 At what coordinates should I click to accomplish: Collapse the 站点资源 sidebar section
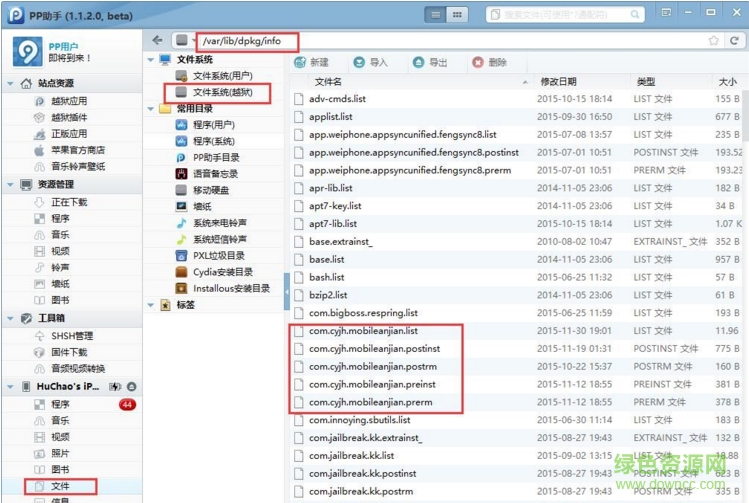[x=11, y=84]
